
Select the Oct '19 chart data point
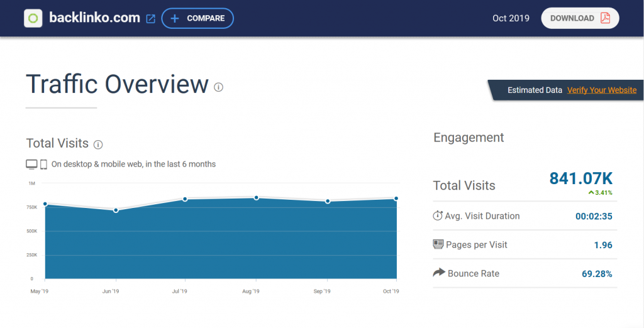396,199
